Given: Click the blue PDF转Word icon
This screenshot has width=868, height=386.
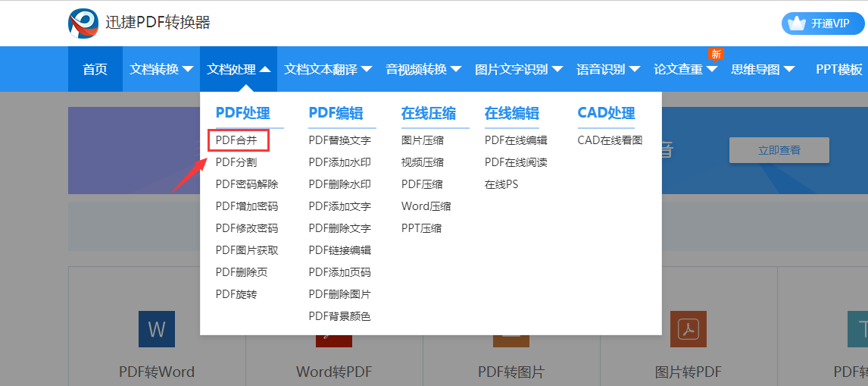Looking at the screenshot, I should click(x=157, y=329).
